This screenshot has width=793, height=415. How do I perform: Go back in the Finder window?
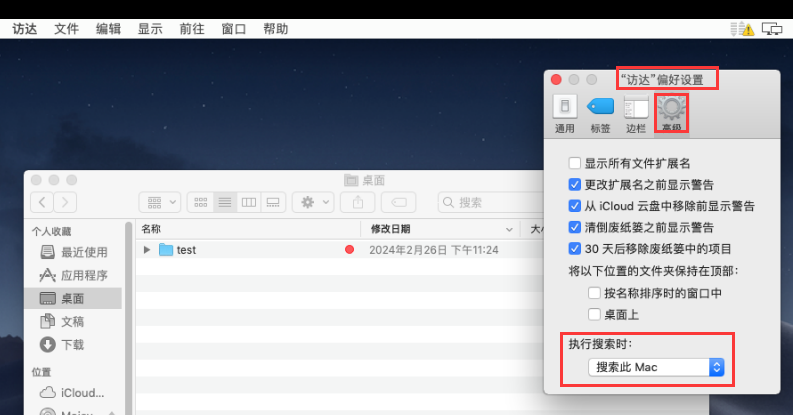pyautogui.click(x=42, y=202)
